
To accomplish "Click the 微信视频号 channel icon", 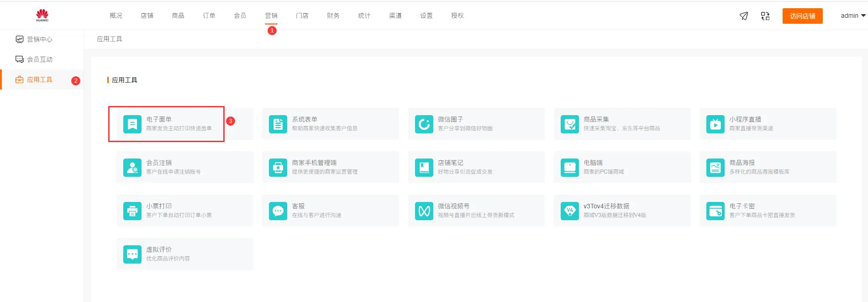I will (x=424, y=211).
